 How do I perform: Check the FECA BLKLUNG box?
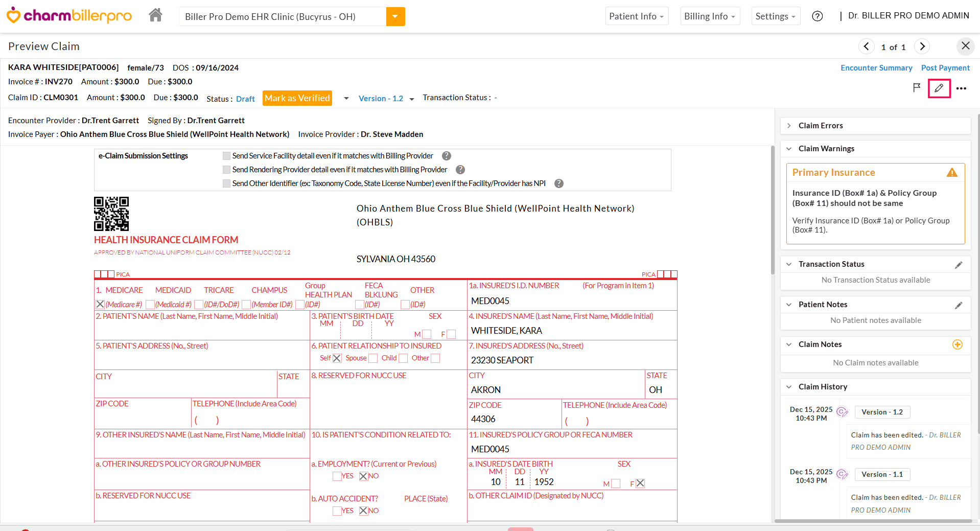click(x=360, y=304)
